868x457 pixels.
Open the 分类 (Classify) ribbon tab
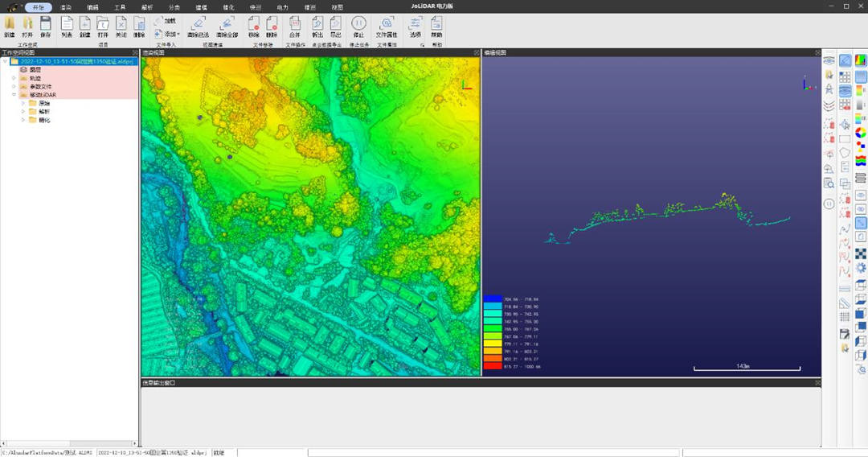(174, 6)
